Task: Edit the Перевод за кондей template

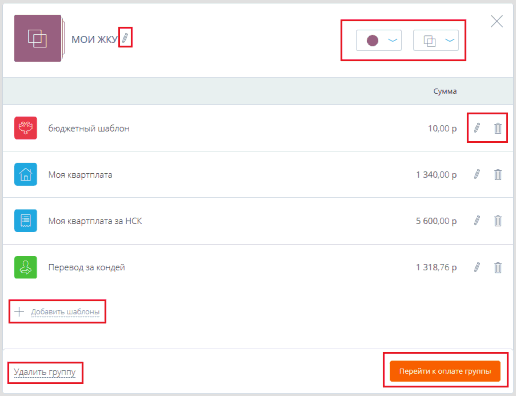Action: 477,267
